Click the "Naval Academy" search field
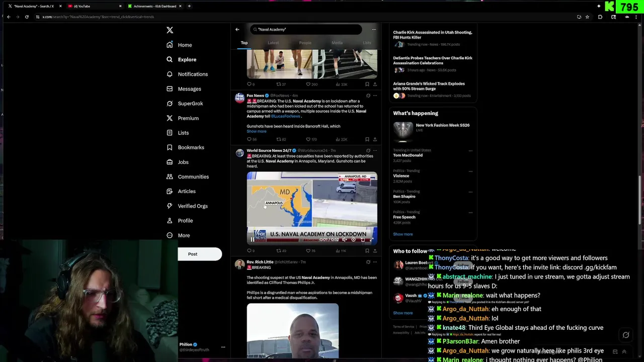This screenshot has width=644, height=362. [x=306, y=29]
